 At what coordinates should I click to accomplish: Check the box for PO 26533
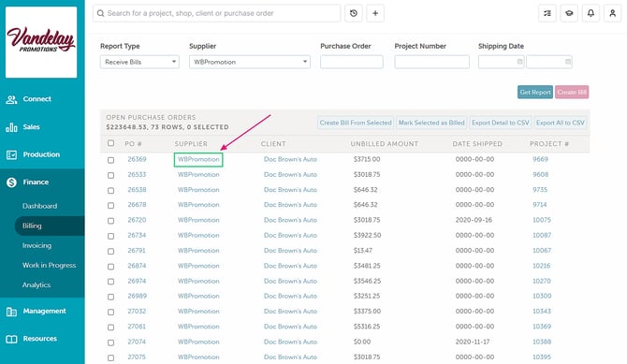point(110,175)
